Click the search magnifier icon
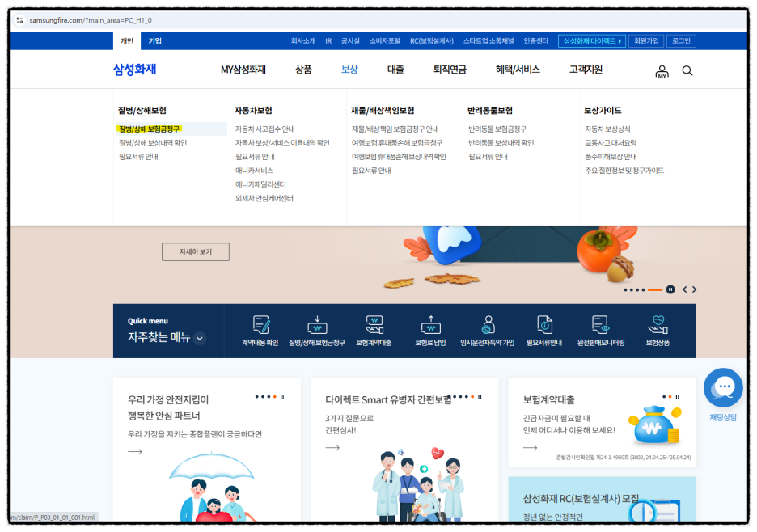 click(687, 71)
